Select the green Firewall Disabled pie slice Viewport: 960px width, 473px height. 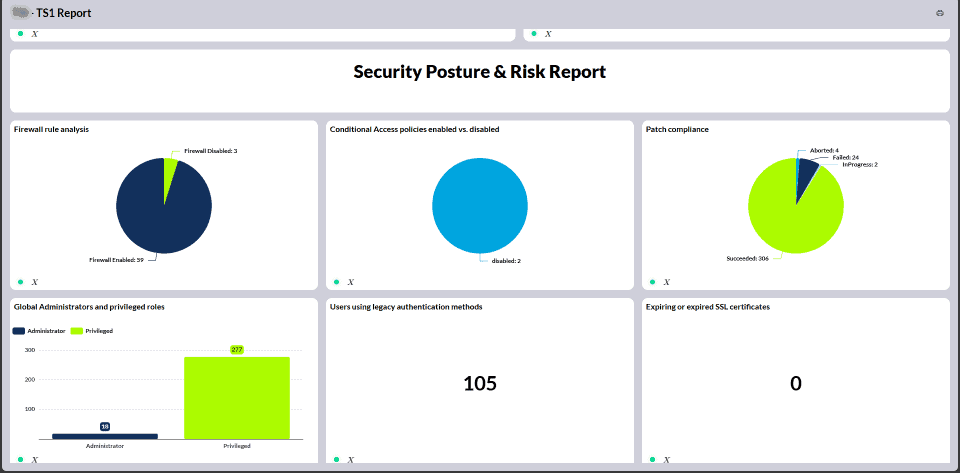click(170, 177)
